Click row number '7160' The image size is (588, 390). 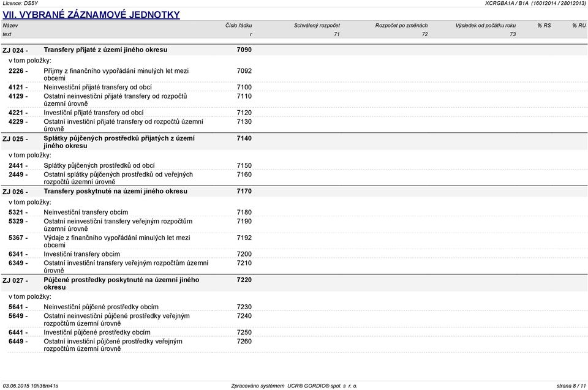click(244, 174)
